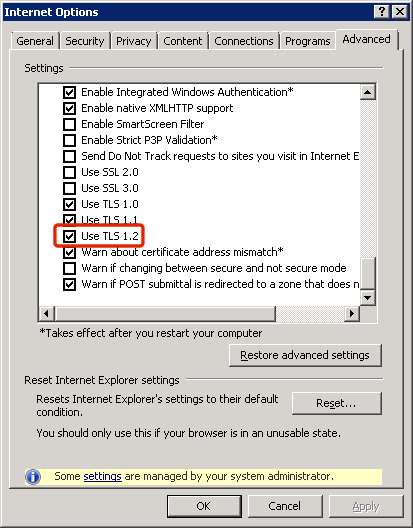Viewport: 413px width, 528px height.
Task: Toggle Use TLS 1.0 checkbox
Action: point(69,204)
